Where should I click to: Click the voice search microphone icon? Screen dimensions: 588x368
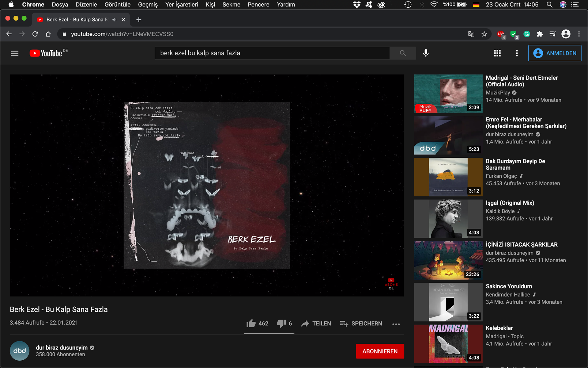click(426, 53)
